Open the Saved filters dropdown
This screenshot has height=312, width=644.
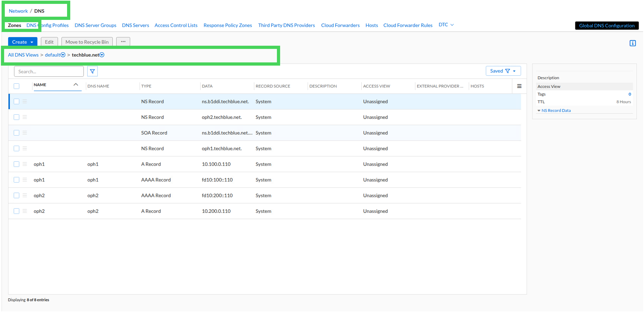tap(503, 71)
